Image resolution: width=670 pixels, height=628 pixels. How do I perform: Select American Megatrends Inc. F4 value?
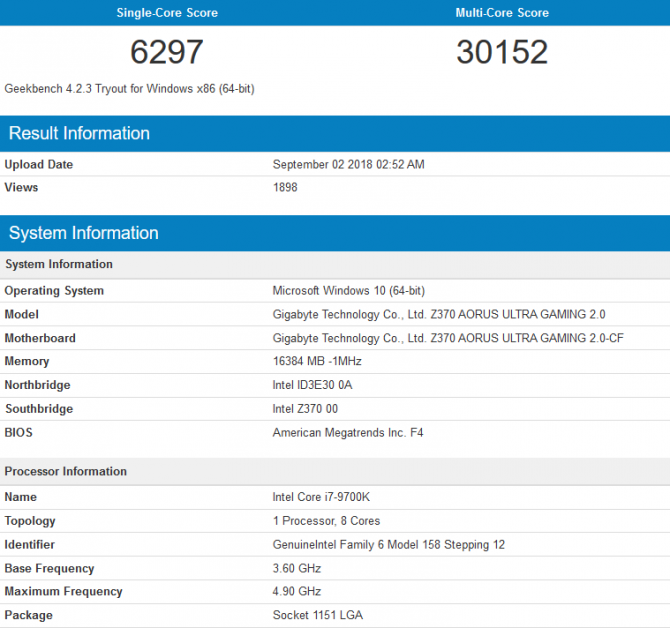click(x=348, y=433)
